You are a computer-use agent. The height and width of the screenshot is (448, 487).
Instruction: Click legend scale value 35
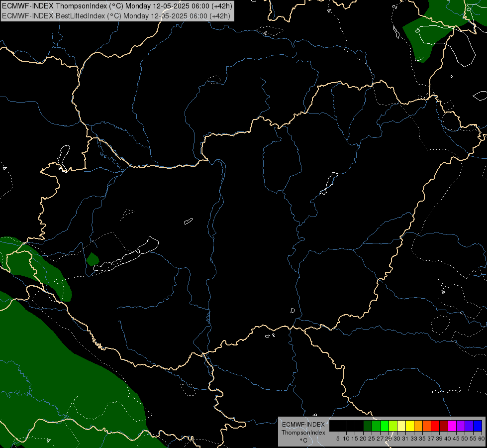pos(422,439)
